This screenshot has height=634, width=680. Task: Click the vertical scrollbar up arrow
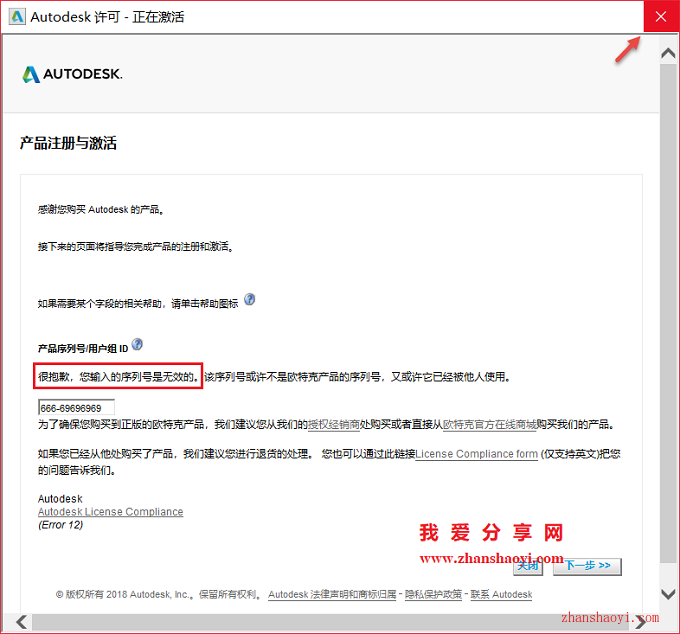click(668, 53)
